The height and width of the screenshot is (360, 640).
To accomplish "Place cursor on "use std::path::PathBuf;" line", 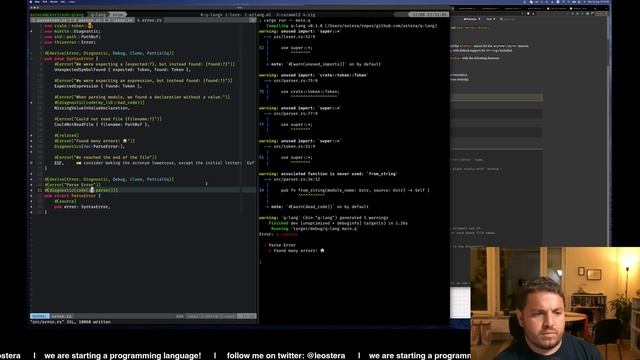I will click(72, 37).
